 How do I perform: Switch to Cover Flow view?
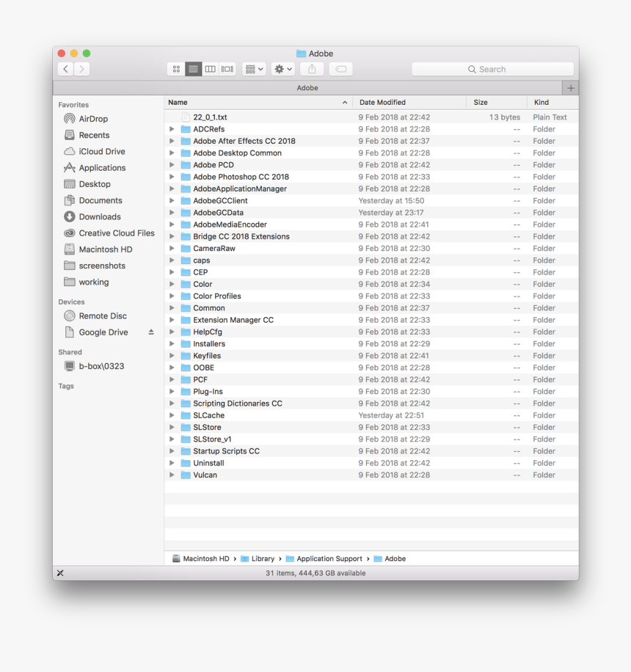(227, 69)
